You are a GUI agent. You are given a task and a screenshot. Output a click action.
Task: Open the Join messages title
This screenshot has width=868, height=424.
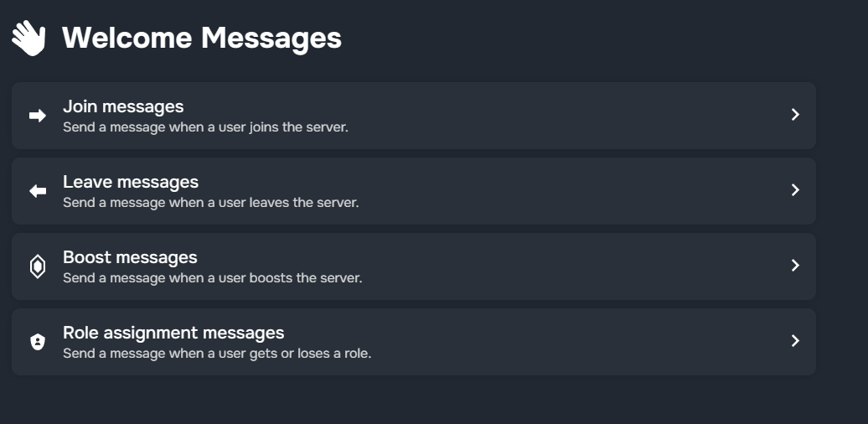click(x=123, y=106)
